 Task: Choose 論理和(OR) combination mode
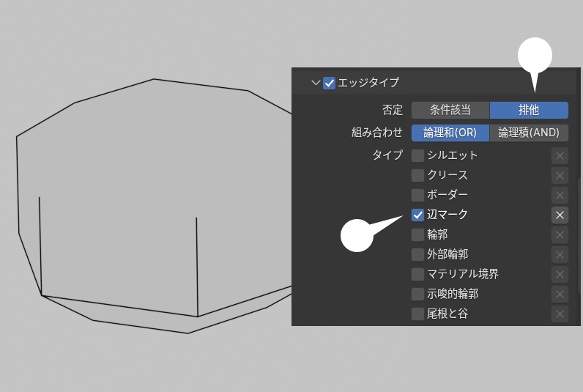click(450, 133)
